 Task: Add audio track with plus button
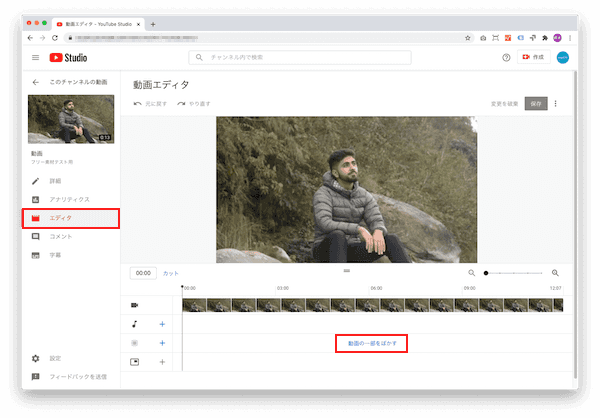click(162, 324)
